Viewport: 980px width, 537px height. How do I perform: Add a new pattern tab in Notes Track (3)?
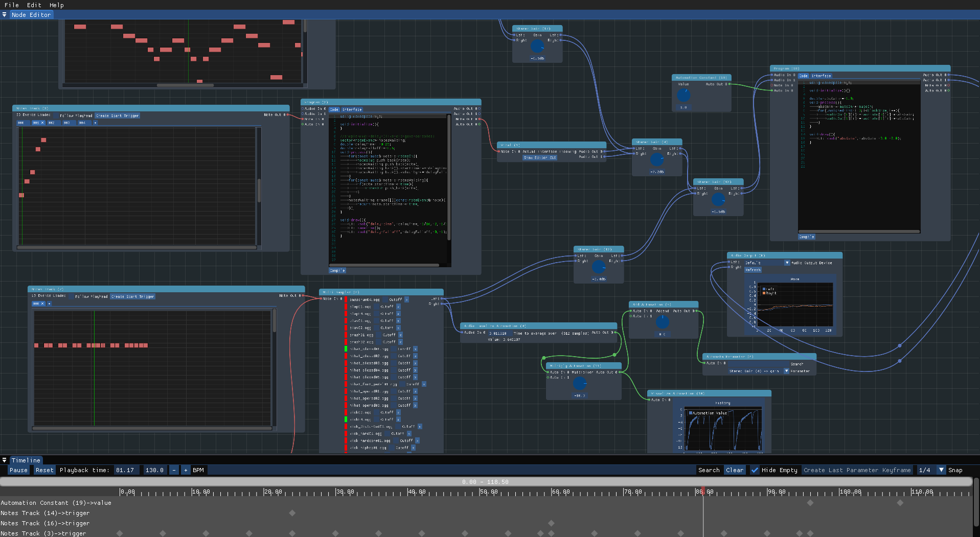click(95, 123)
